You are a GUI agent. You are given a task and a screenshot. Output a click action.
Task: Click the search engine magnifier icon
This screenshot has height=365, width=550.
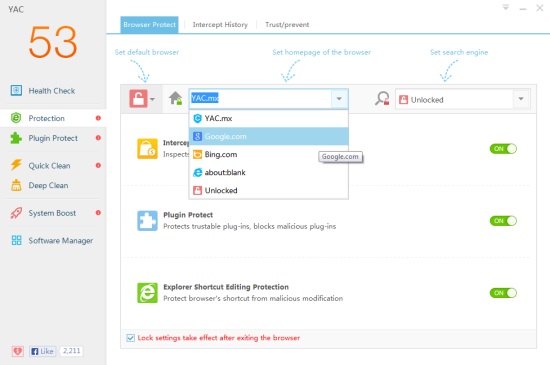point(382,99)
